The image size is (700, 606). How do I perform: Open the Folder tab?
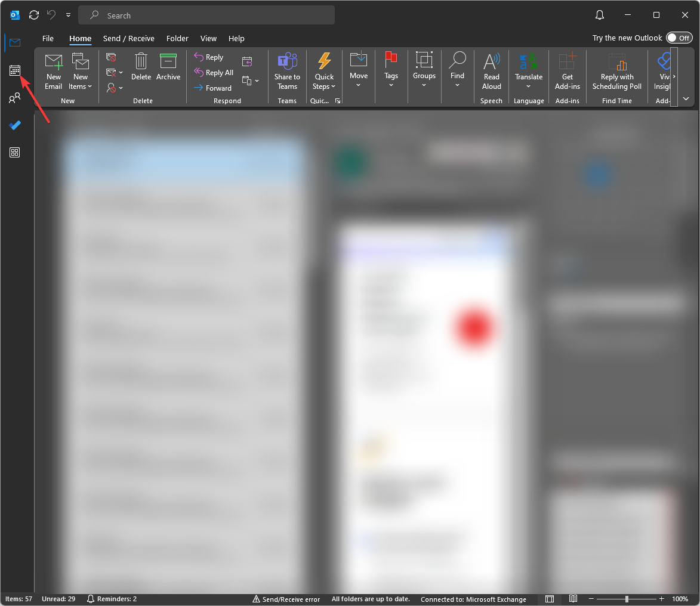pyautogui.click(x=177, y=38)
